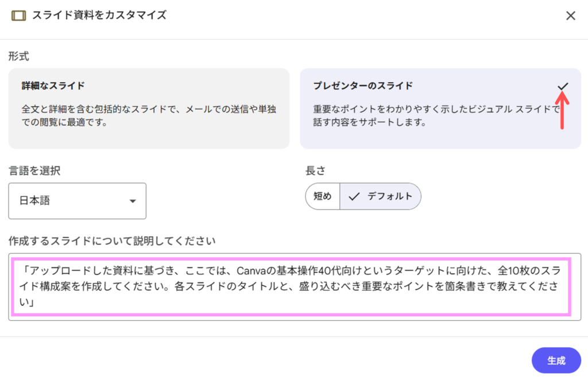The image size is (588, 377).
Task: Close the customize slides dialog
Action: pos(570,16)
